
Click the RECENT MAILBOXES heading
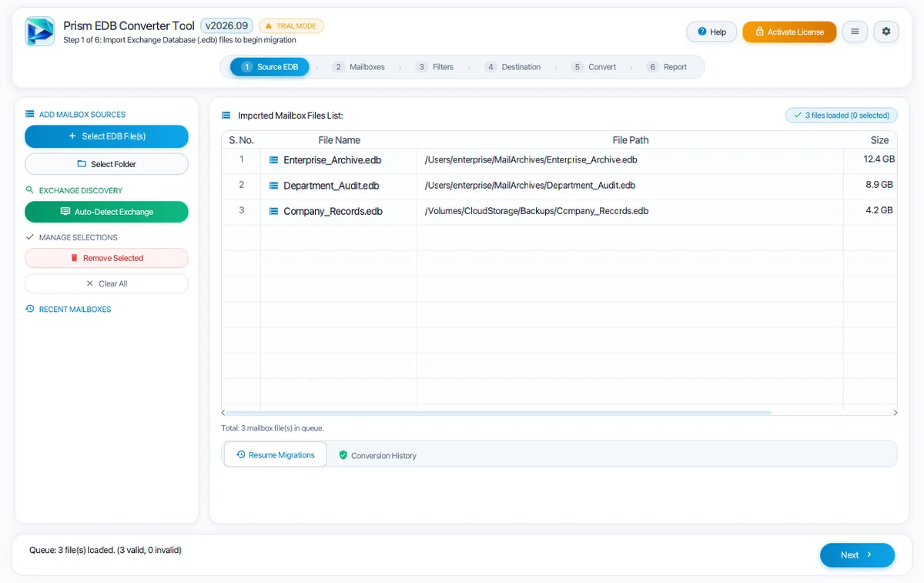(x=75, y=310)
